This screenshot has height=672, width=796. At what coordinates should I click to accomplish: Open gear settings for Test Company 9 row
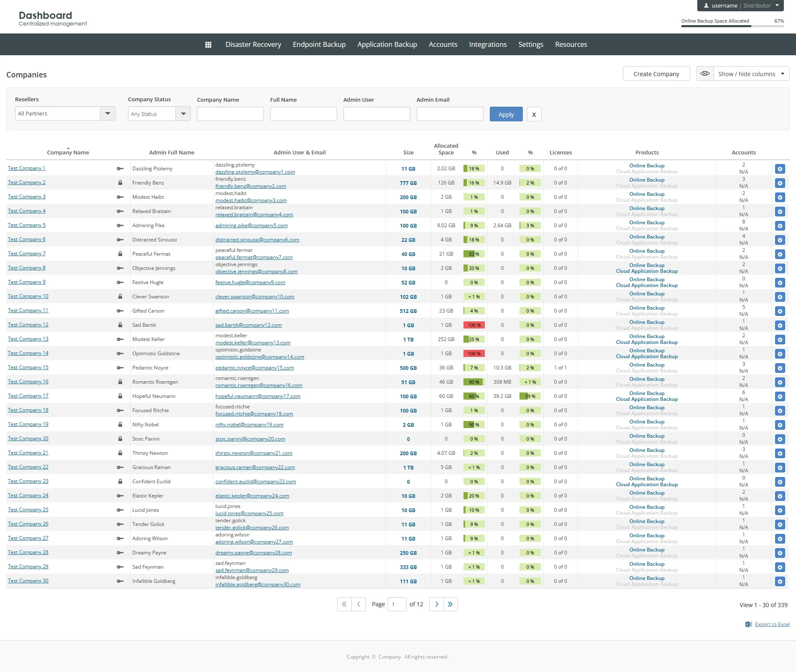780,283
